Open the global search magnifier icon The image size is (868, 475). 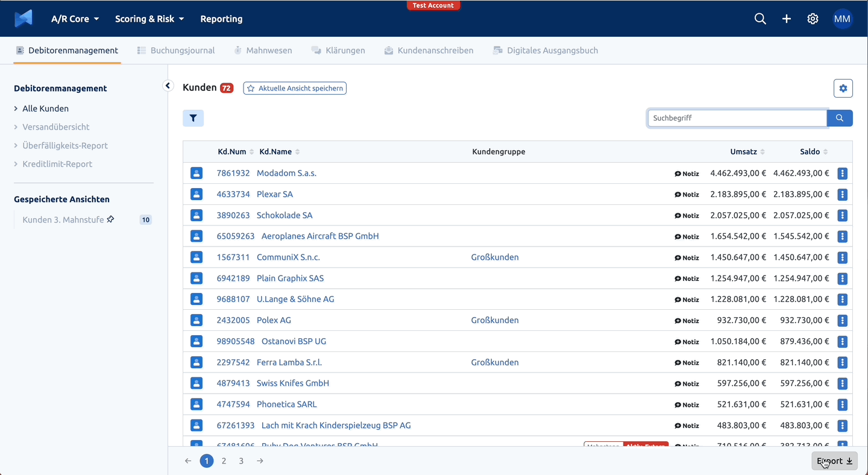coord(760,19)
